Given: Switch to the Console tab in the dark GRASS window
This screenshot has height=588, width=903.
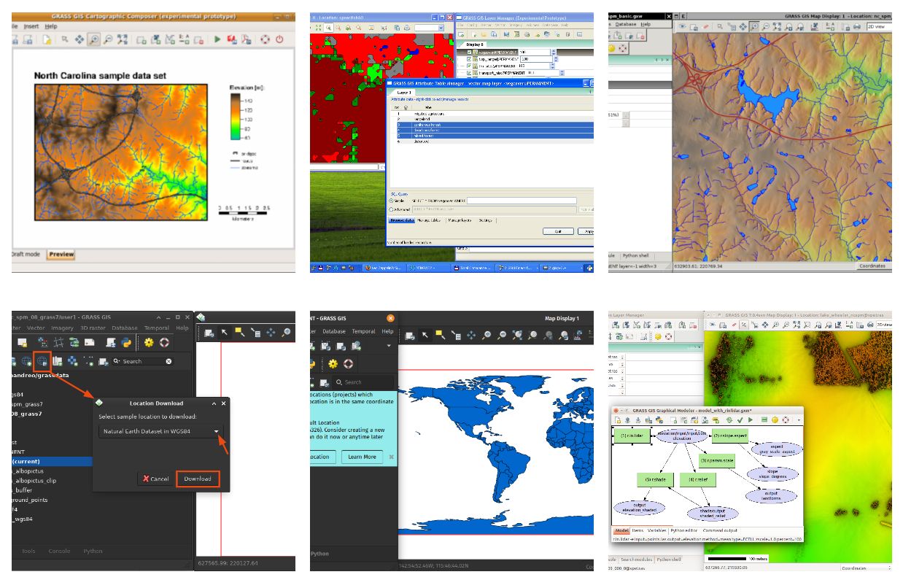Looking at the screenshot, I should tap(59, 551).
